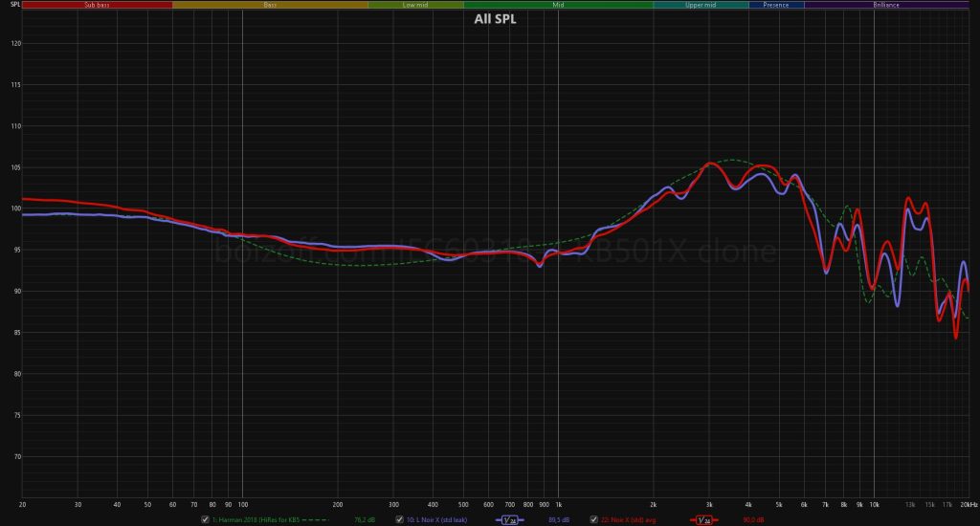Disable the Noir X (std) avg trace checkbox
Viewport: 980px width, 526px height.
point(593,519)
